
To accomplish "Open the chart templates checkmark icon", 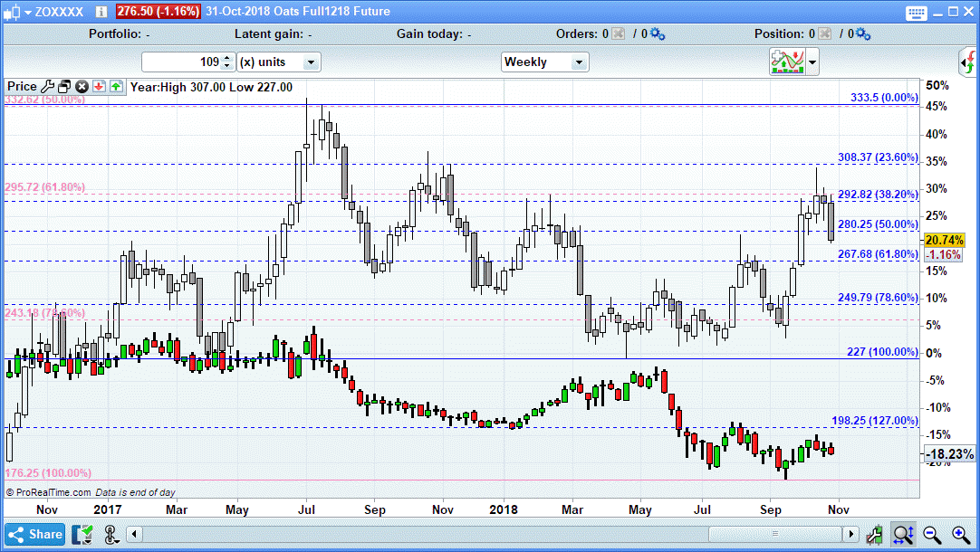I will pyautogui.click(x=82, y=535).
